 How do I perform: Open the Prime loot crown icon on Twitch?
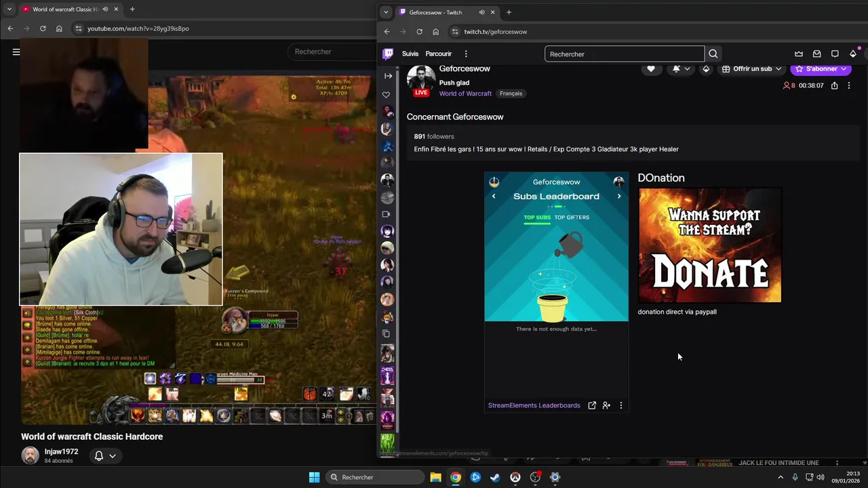pyautogui.click(x=799, y=54)
